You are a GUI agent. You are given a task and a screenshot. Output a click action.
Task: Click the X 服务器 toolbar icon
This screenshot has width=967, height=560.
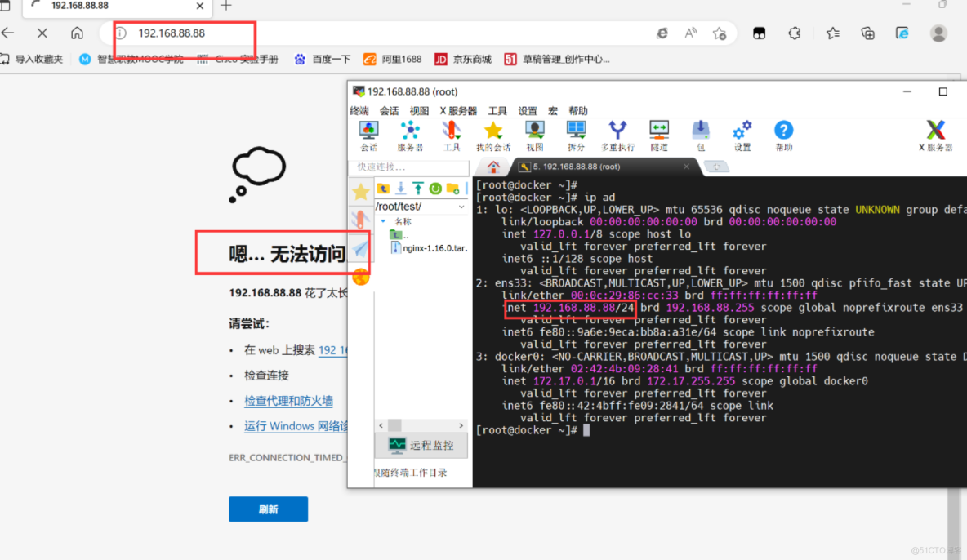tap(935, 136)
